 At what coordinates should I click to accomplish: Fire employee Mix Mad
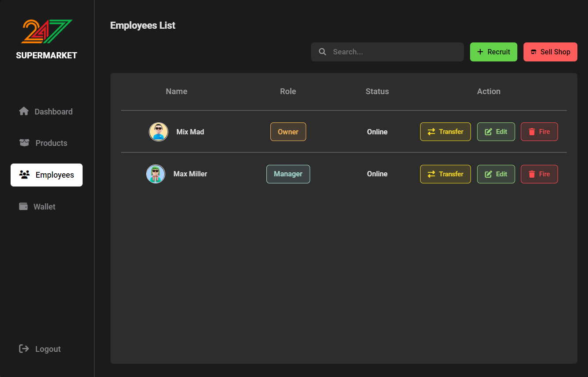[539, 132]
